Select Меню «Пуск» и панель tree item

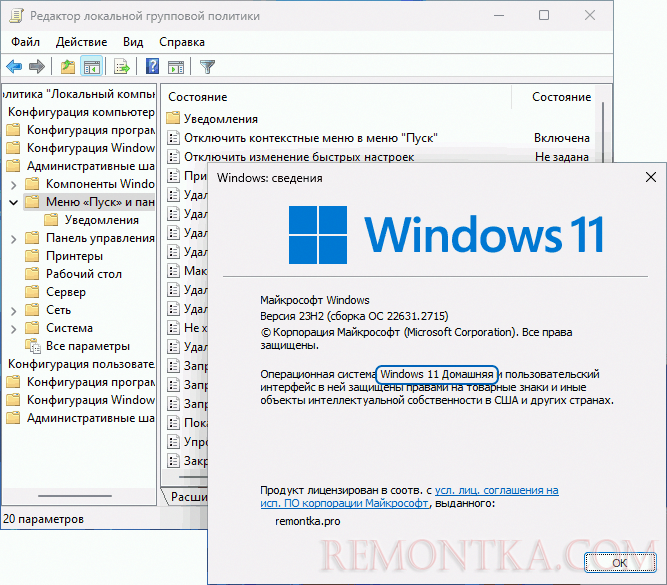(x=100, y=202)
